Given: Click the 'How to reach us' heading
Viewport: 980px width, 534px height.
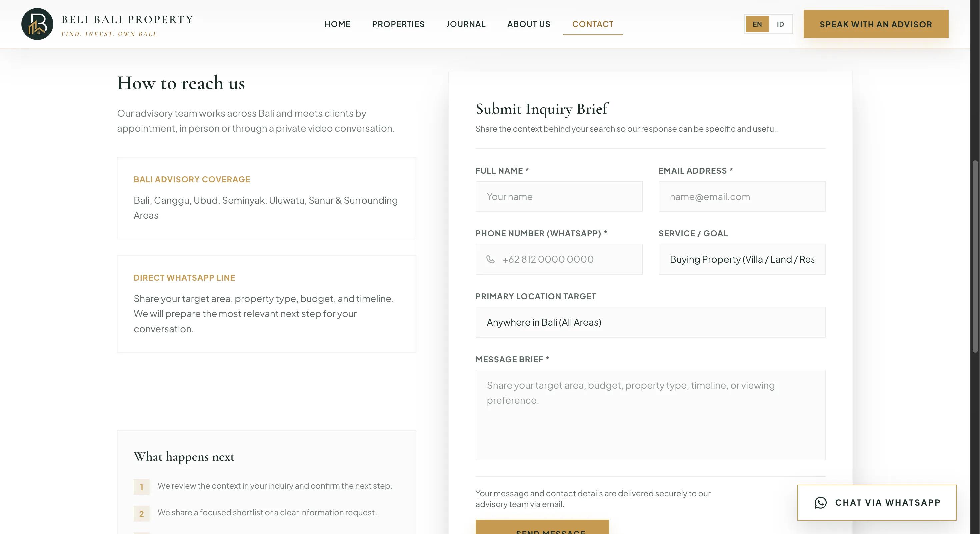Looking at the screenshot, I should (x=181, y=83).
